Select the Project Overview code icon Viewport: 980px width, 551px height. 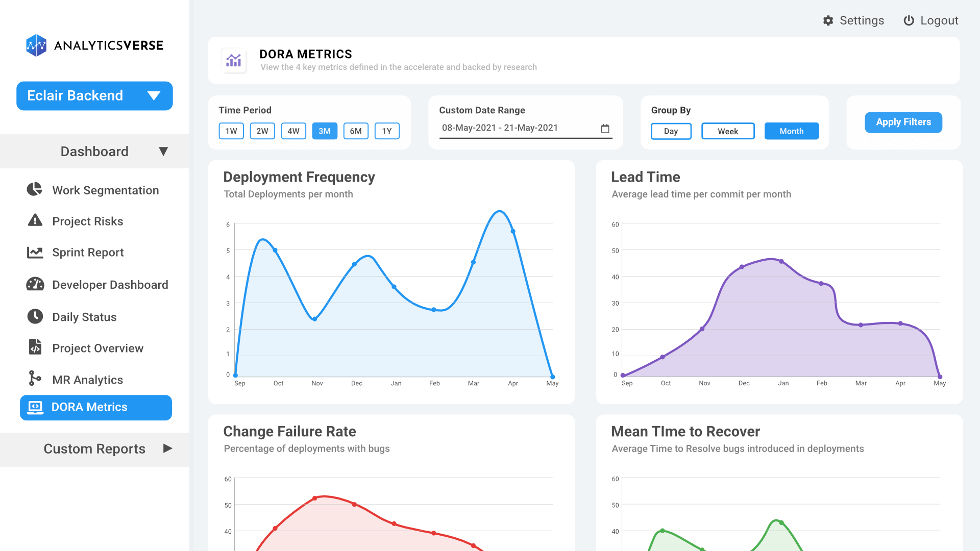[34, 347]
